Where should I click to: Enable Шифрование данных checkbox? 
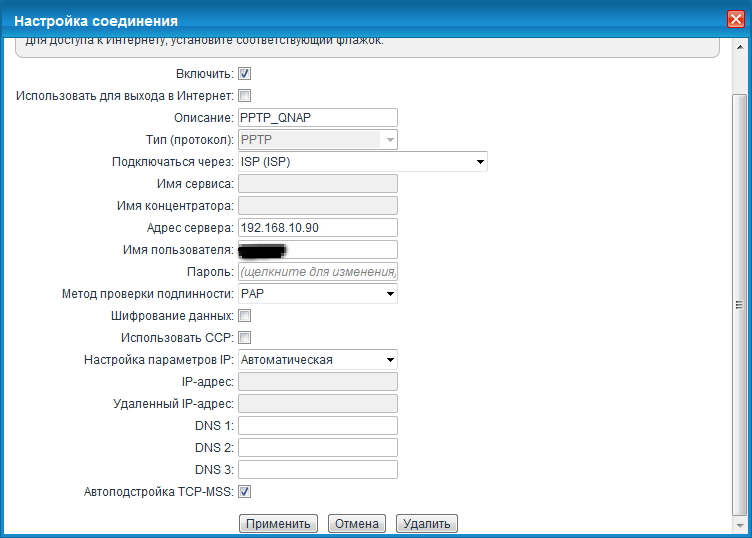244,316
